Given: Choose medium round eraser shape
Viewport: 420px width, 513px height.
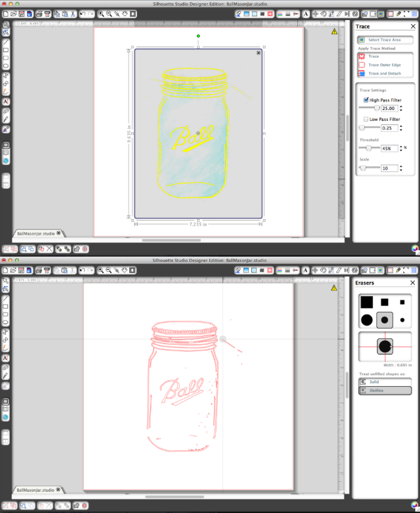Looking at the screenshot, I should 384,320.
